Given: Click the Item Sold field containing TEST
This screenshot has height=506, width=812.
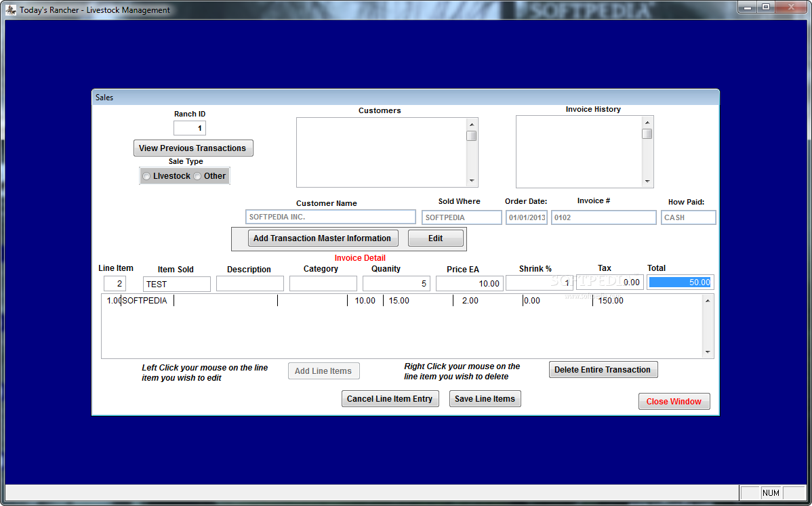Looking at the screenshot, I should click(177, 284).
